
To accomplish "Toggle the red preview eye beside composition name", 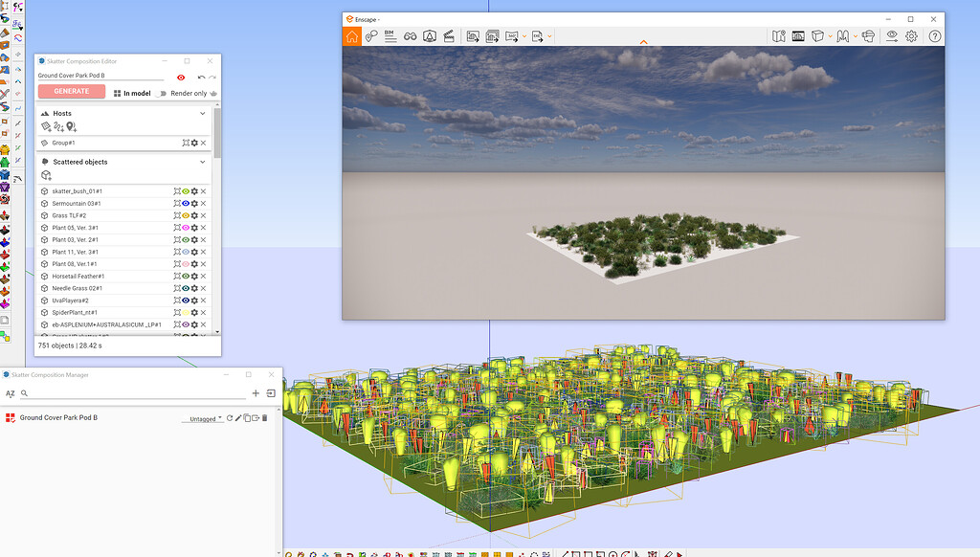I will click(179, 78).
